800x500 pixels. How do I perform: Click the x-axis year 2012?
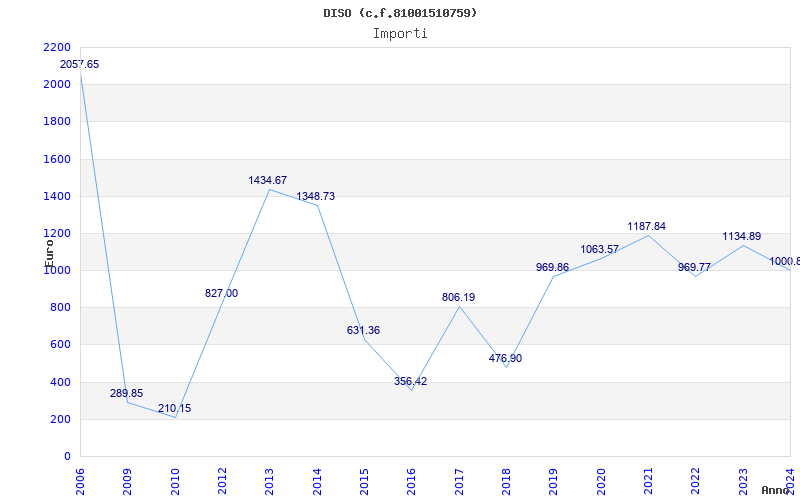coord(222,481)
